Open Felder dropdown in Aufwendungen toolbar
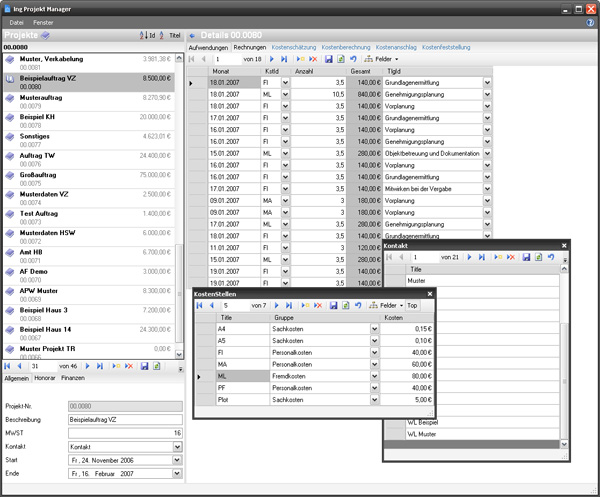600x497 pixels. [381, 59]
